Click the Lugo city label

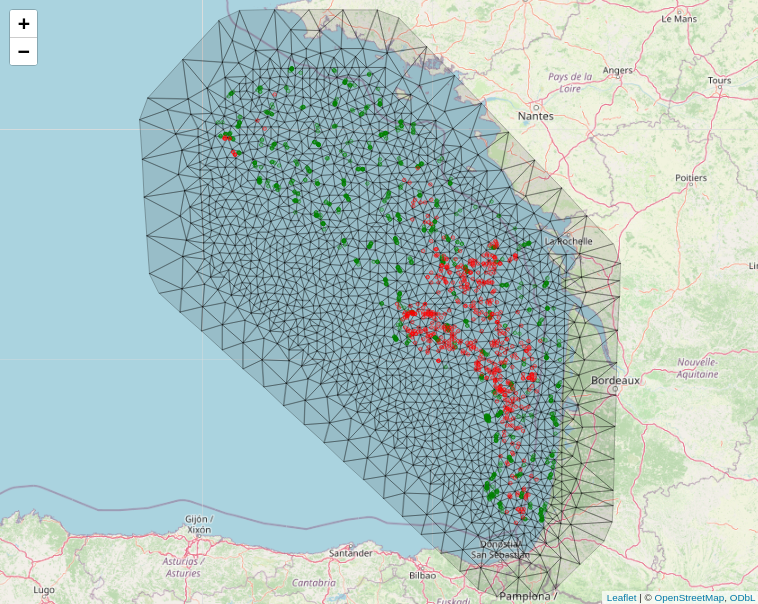tap(44, 590)
